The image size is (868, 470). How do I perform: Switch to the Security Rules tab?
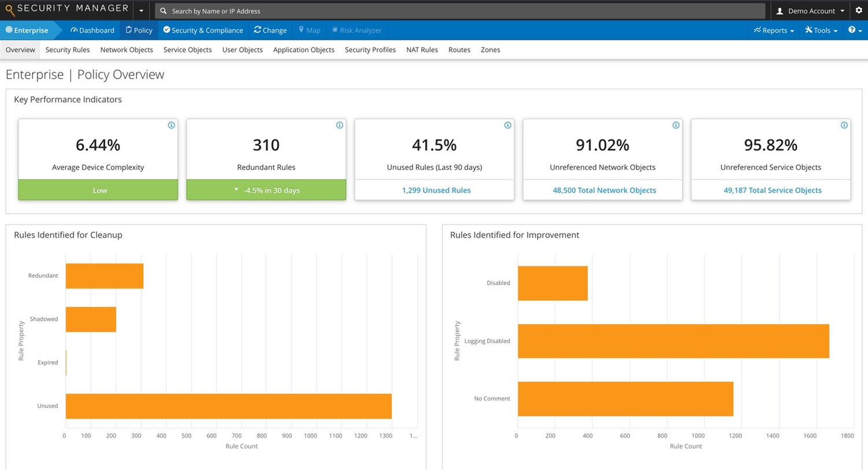[x=67, y=50]
